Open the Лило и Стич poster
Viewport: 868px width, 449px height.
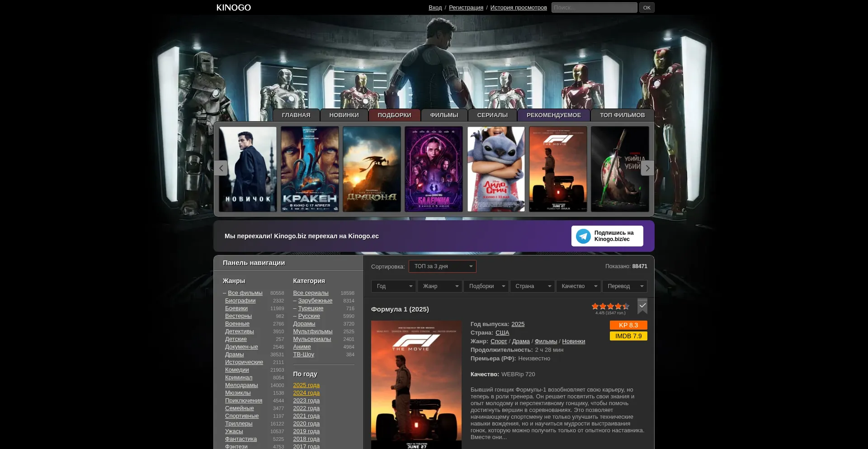tap(496, 169)
